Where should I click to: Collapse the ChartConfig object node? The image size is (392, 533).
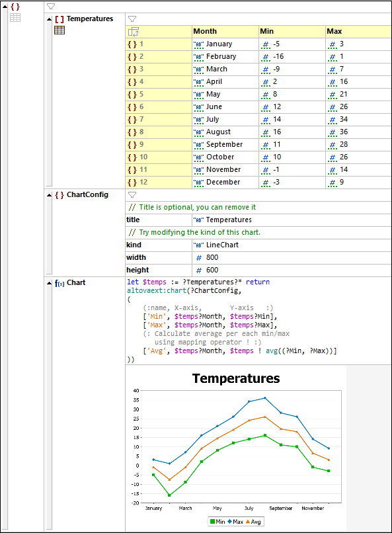[x=50, y=195]
